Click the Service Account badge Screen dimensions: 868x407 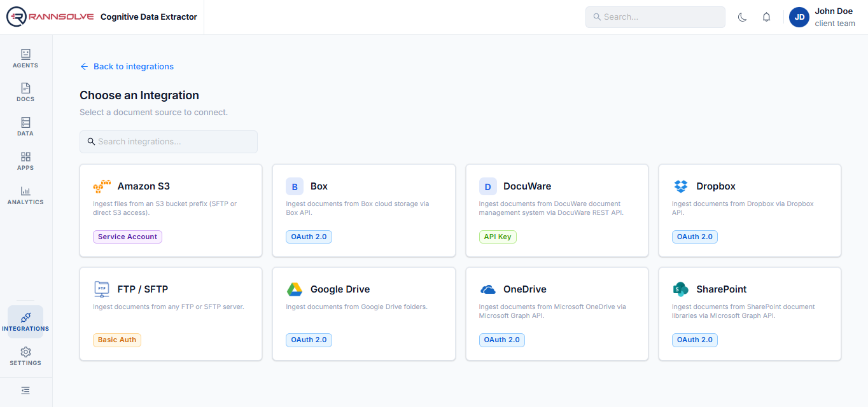(127, 237)
